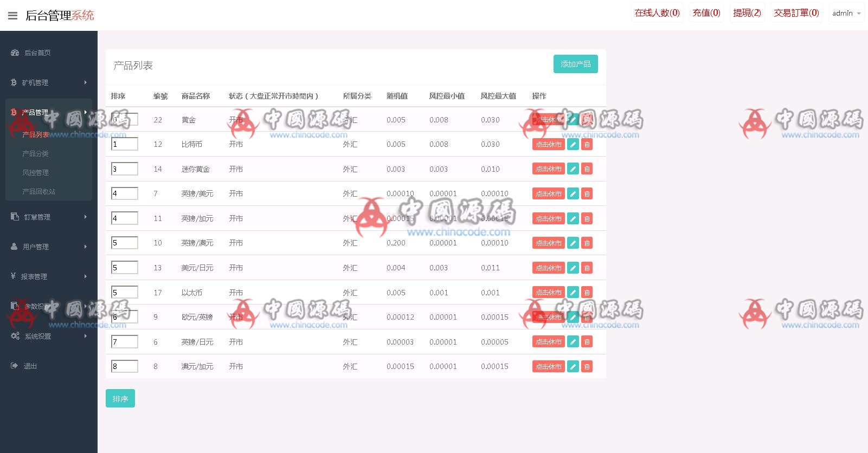Delete the 比特币 product with trash icon
This screenshot has height=453, width=868.
coord(587,144)
